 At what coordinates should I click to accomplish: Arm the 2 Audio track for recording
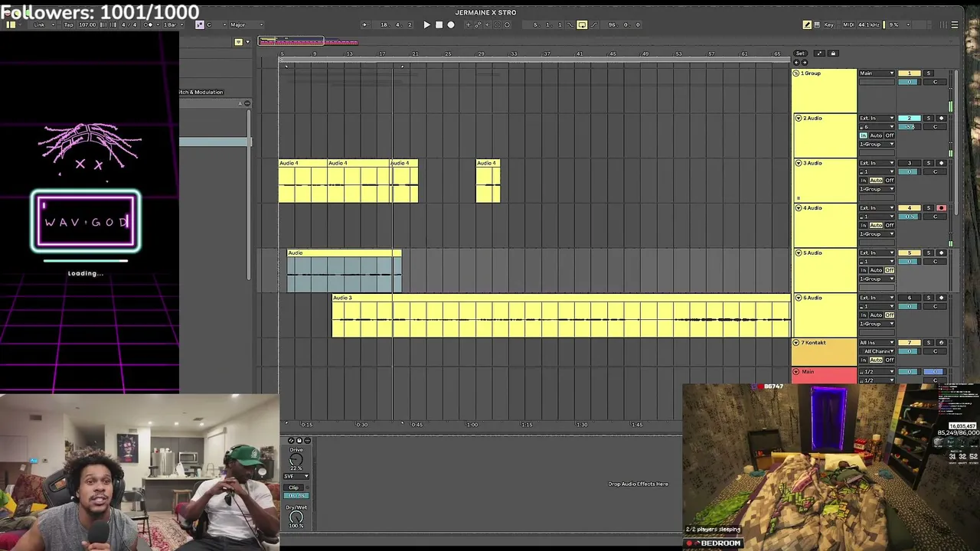pos(941,119)
